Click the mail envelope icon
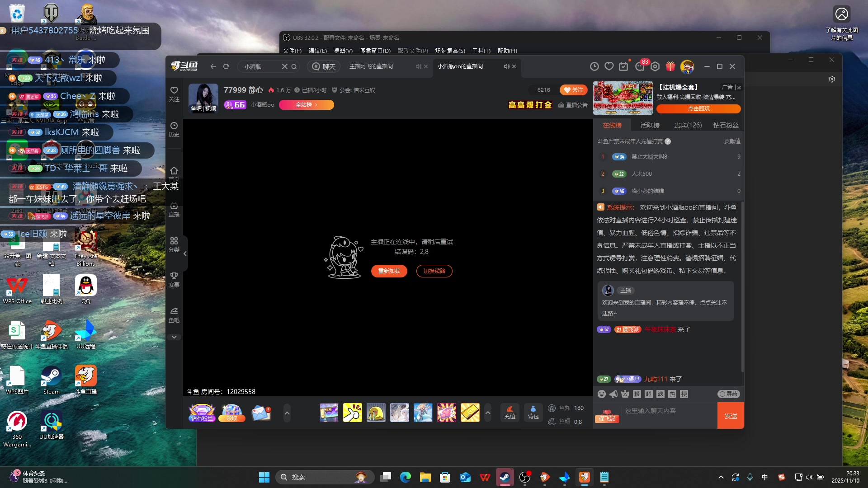The image size is (868, 488). click(261, 413)
